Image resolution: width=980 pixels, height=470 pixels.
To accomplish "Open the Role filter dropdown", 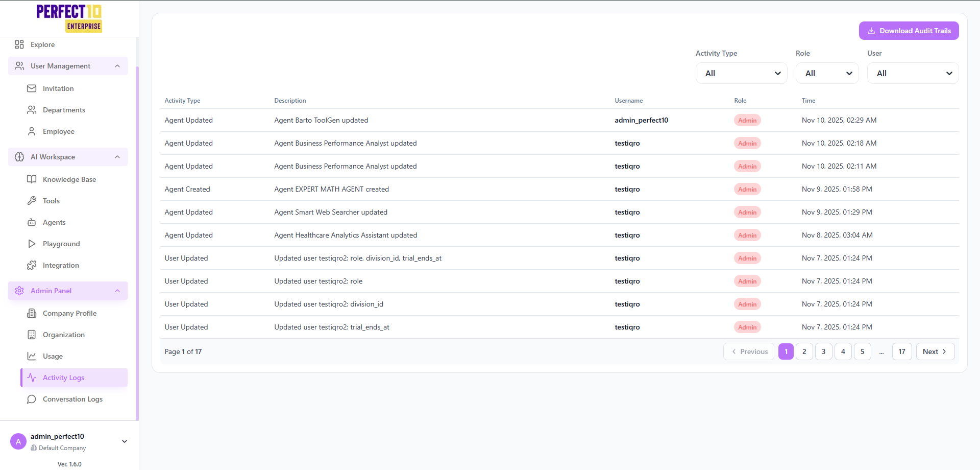I will click(x=827, y=73).
